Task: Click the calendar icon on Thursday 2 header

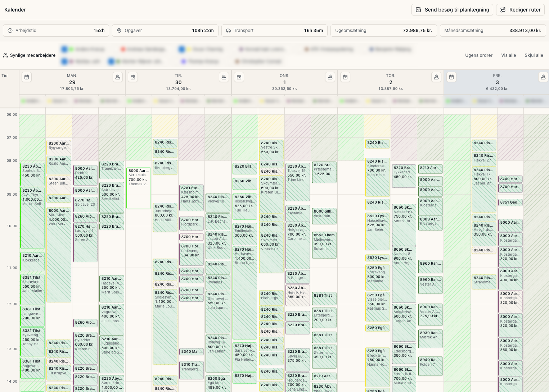Action: [x=345, y=77]
